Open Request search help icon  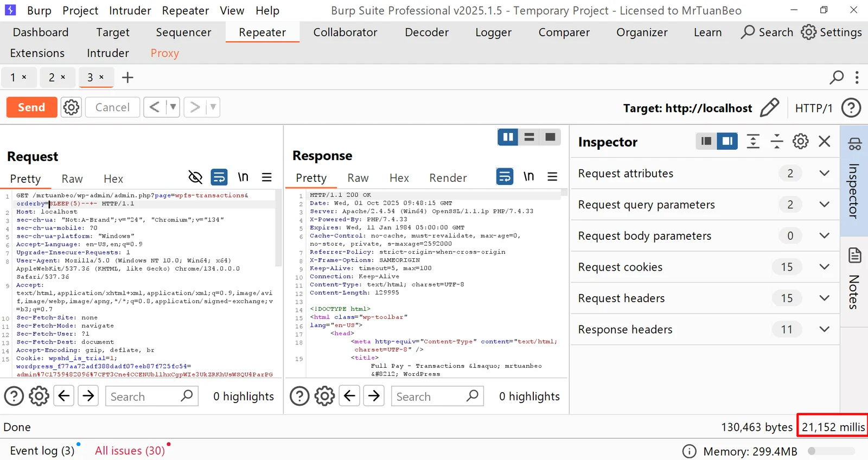pyautogui.click(x=14, y=397)
